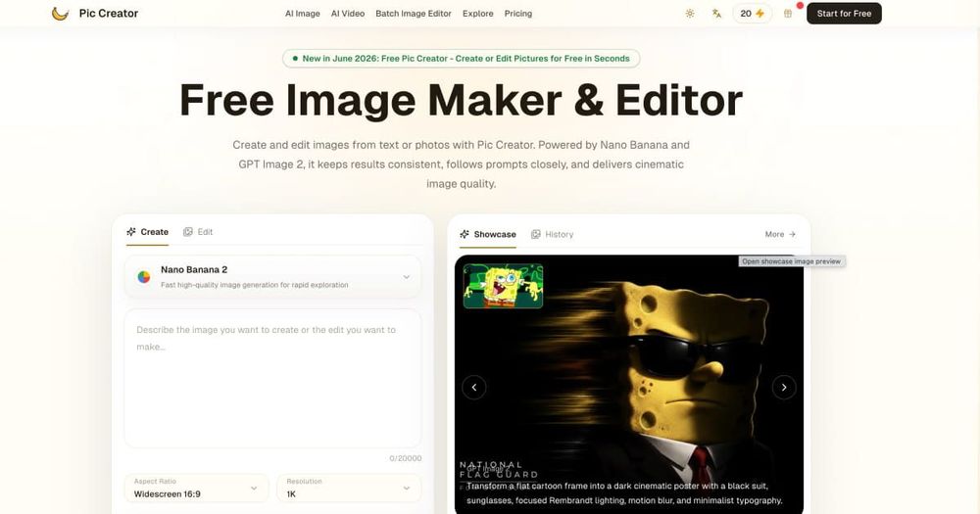Open the Resolution 1K dropdown
980x514 pixels.
point(349,488)
